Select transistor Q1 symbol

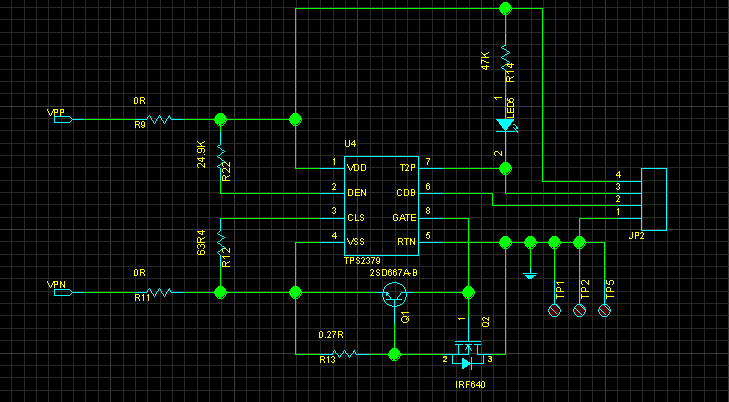[x=394, y=294]
